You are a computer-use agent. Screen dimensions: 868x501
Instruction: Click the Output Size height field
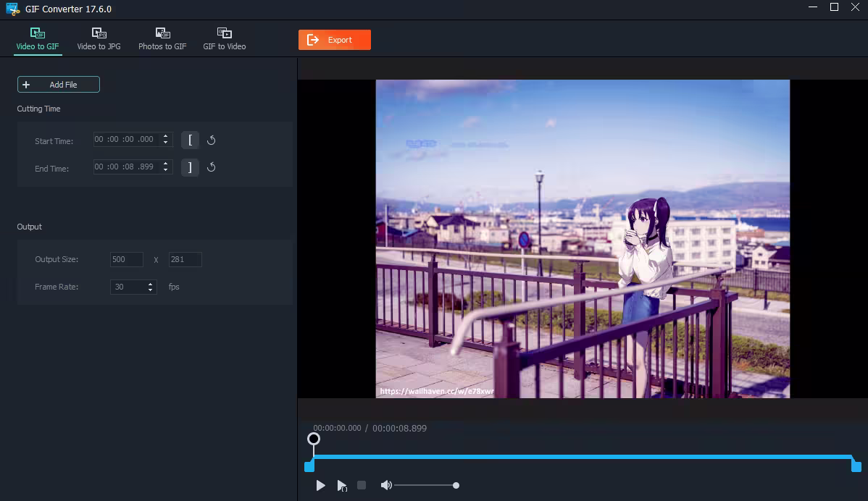(185, 259)
